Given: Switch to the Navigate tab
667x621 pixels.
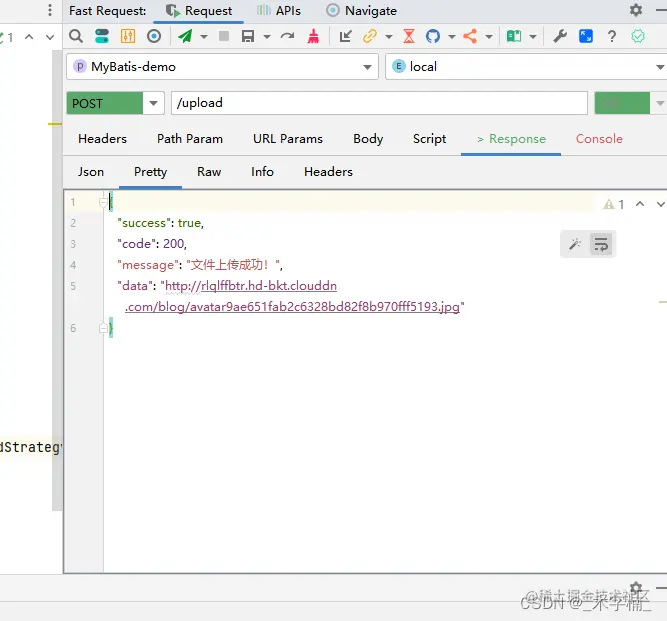Looking at the screenshot, I should (362, 11).
